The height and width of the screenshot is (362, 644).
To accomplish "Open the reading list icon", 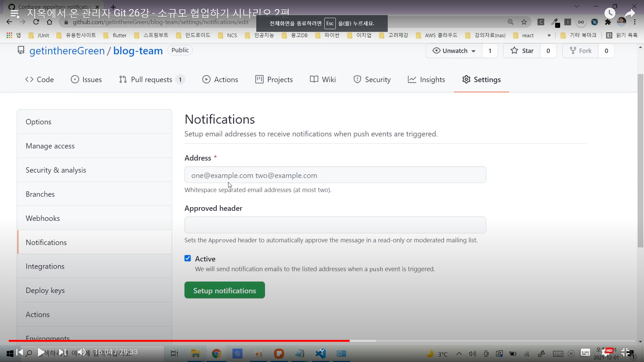I will [609, 35].
